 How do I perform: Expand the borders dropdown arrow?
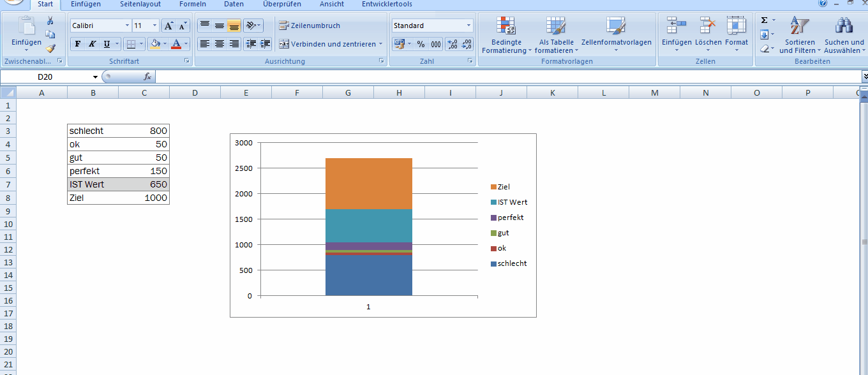(x=142, y=44)
